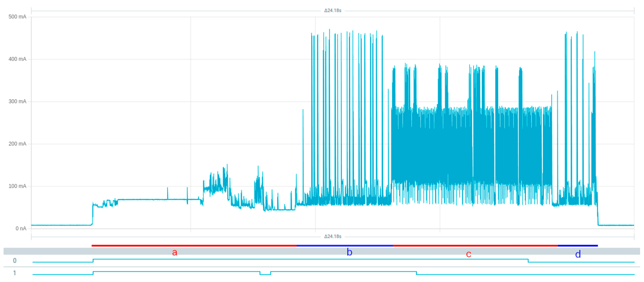Click the 500 mA axis label
This screenshot has width=644, height=282.
pos(17,17)
